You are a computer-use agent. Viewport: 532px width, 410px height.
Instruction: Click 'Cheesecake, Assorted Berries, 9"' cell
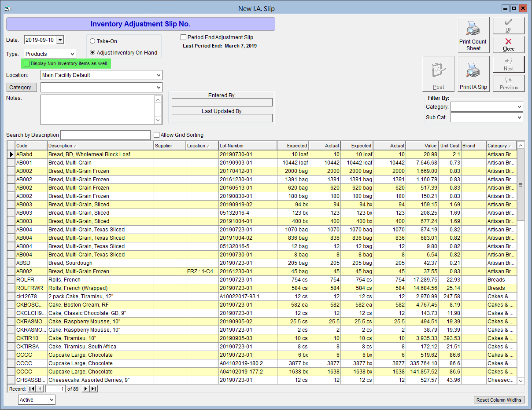click(x=100, y=380)
